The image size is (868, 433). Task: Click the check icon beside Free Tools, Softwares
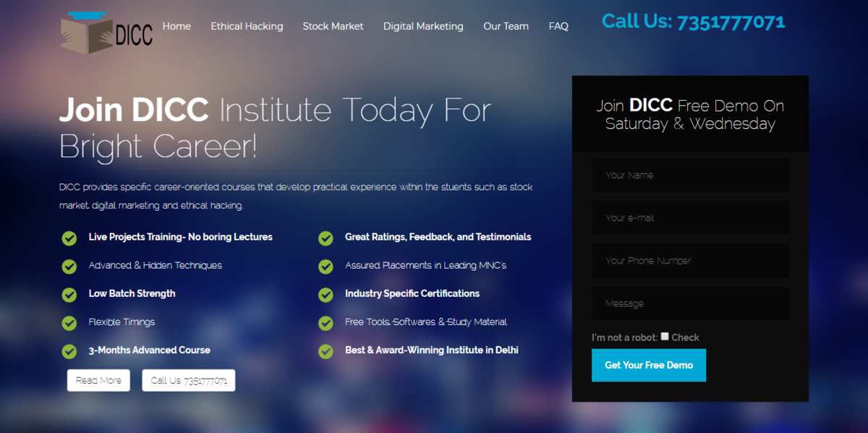[x=325, y=323]
